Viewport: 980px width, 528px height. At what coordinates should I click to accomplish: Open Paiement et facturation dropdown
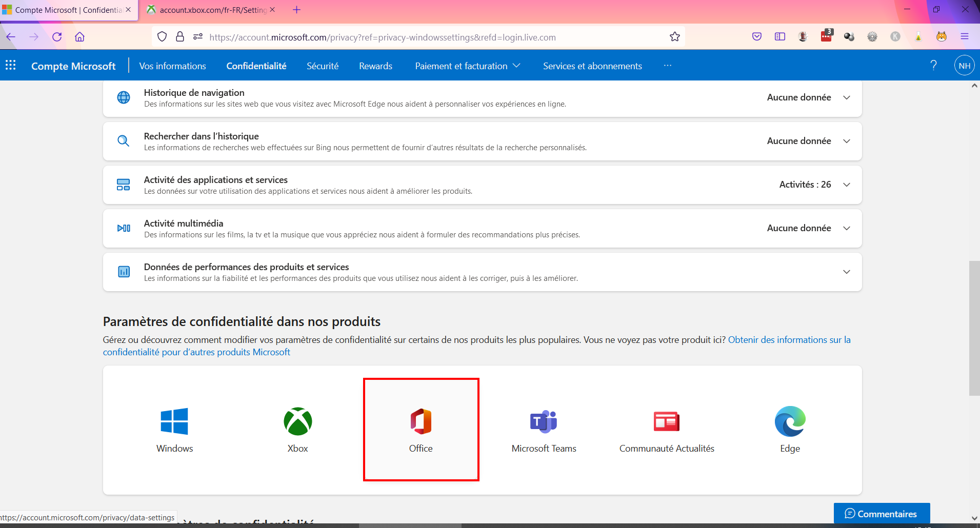pyautogui.click(x=468, y=66)
